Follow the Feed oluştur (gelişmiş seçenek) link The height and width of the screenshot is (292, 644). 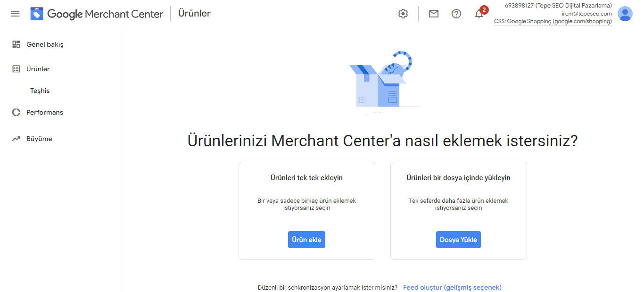click(x=452, y=287)
